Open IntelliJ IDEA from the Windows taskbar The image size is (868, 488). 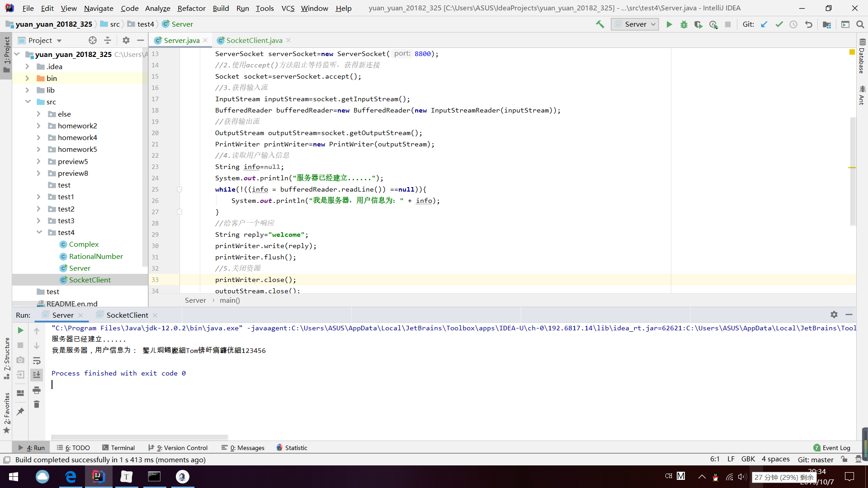[x=98, y=477]
